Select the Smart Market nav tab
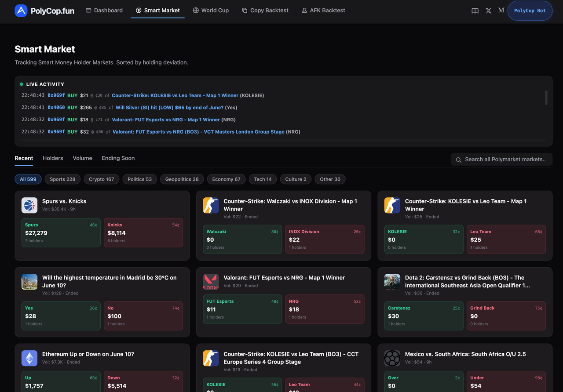The width and height of the screenshot is (563, 392). [x=157, y=11]
